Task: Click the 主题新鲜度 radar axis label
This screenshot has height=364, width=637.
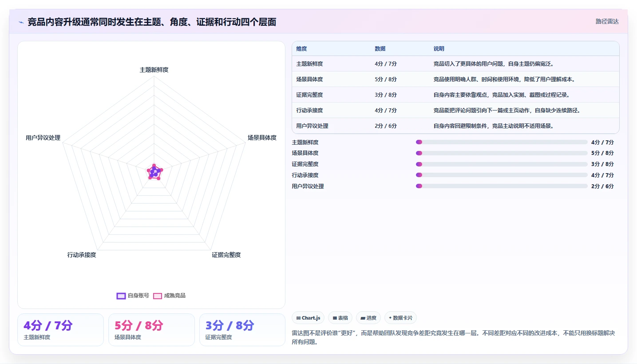Action: click(x=154, y=70)
